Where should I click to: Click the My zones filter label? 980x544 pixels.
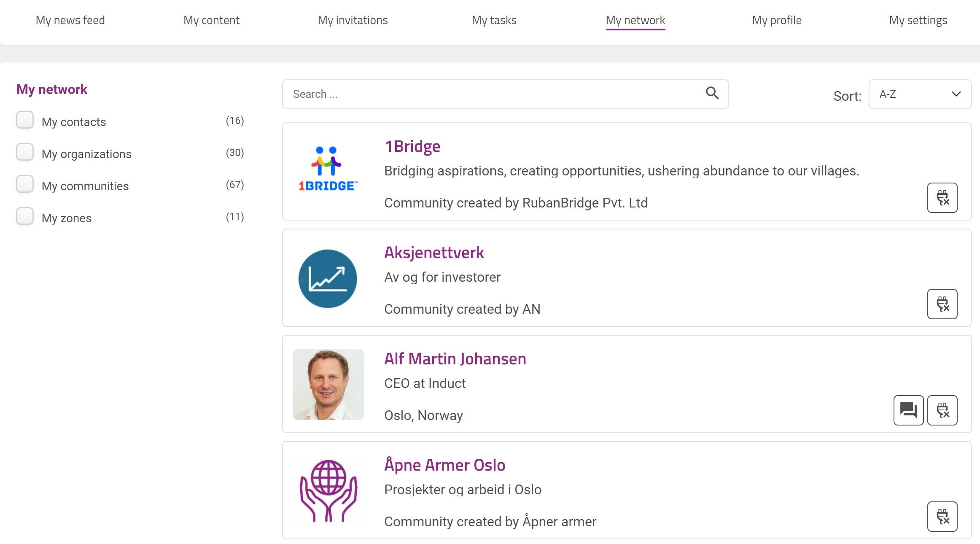tap(67, 218)
